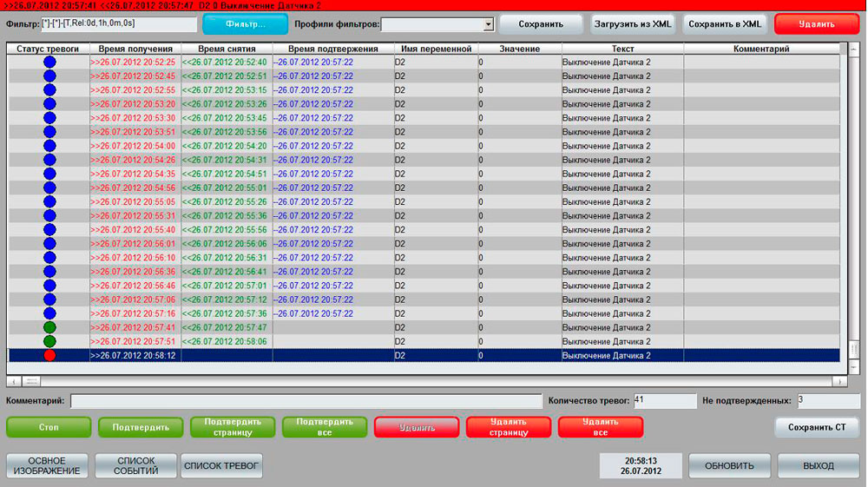This screenshot has height=487, width=868.
Task: Click Загрузить из XML button
Action: coord(633,24)
